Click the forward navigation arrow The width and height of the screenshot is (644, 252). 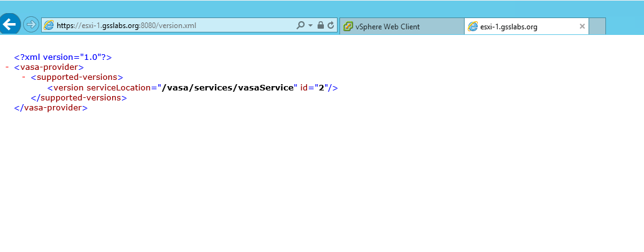(x=31, y=25)
